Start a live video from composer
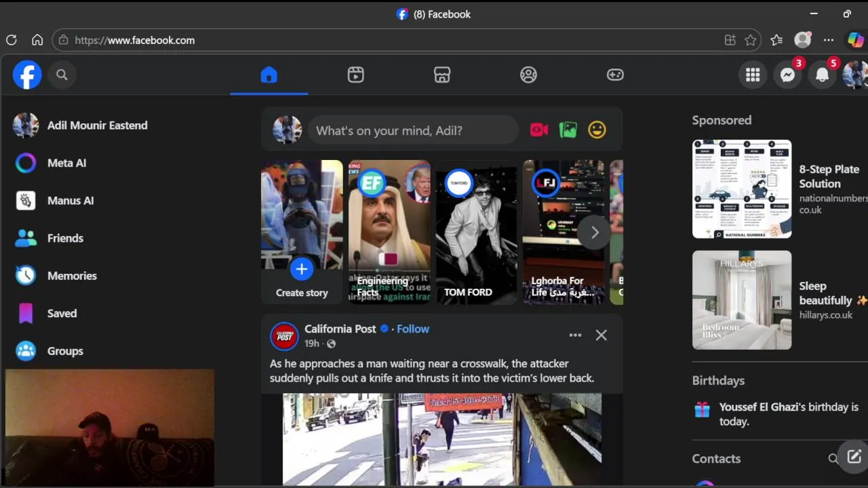 pyautogui.click(x=539, y=129)
